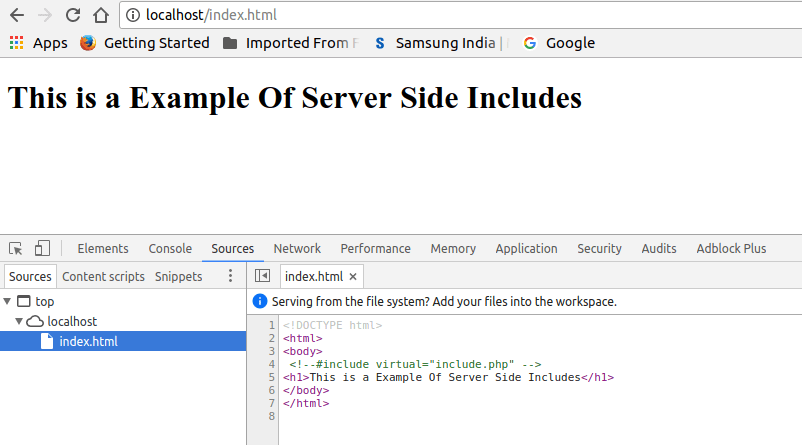
Task: Click the #include virtual comment line
Action: tap(415, 364)
